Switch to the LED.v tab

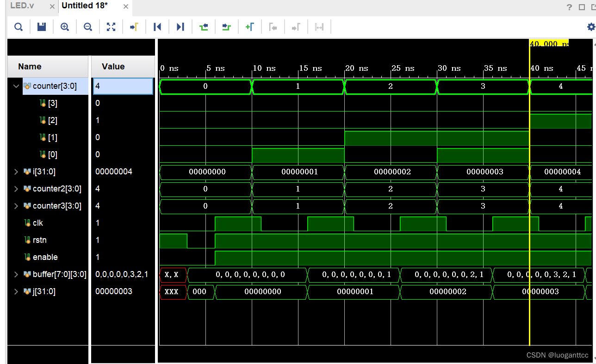pyautogui.click(x=22, y=6)
